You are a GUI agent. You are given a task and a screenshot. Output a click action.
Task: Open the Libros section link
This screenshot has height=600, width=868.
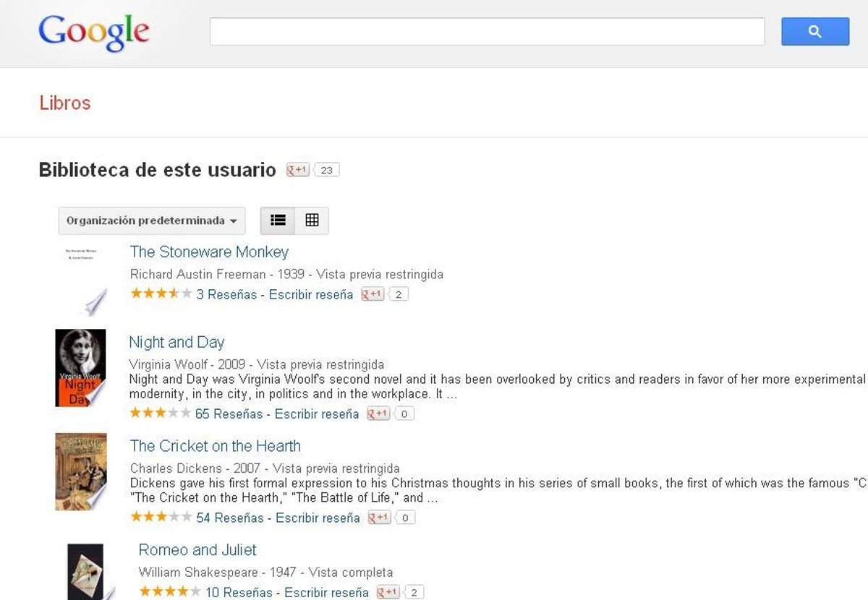[x=65, y=103]
